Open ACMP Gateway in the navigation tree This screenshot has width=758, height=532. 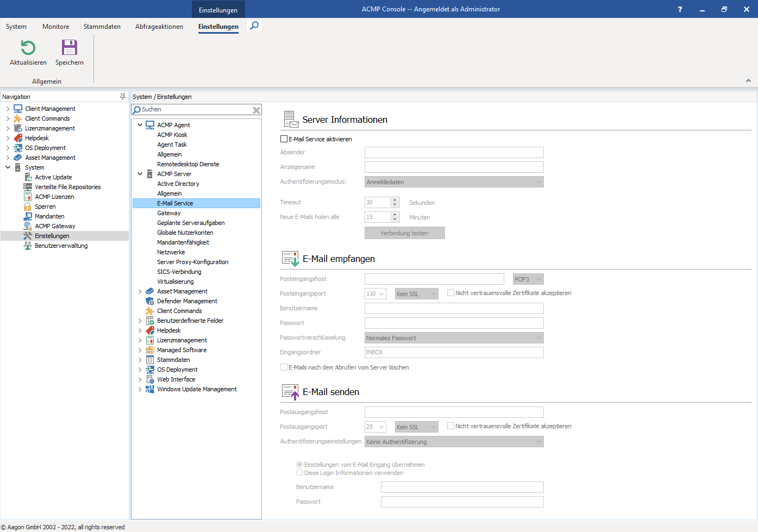[55, 226]
